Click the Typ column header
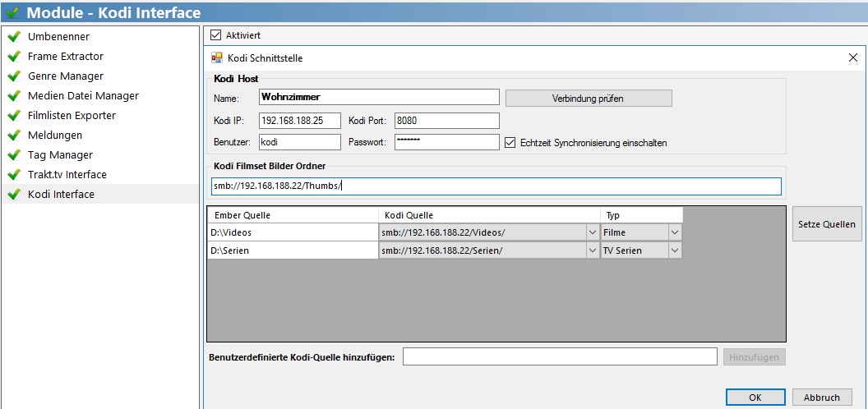 click(x=642, y=215)
